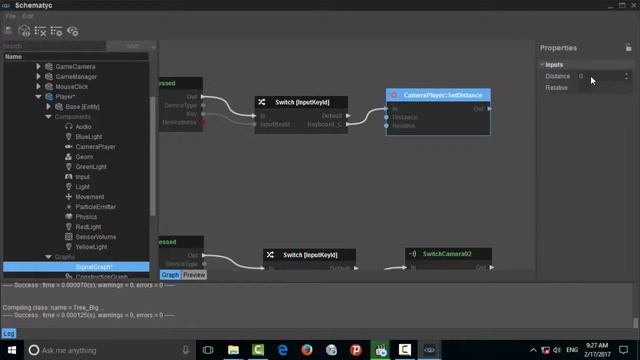Collapse the Inputs section in Properties

(542, 64)
